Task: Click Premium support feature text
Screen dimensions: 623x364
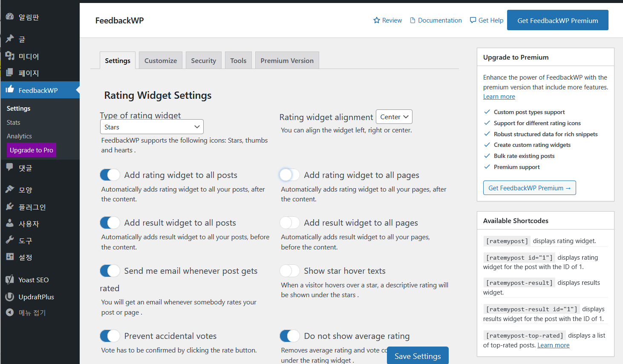Action: 517,167
